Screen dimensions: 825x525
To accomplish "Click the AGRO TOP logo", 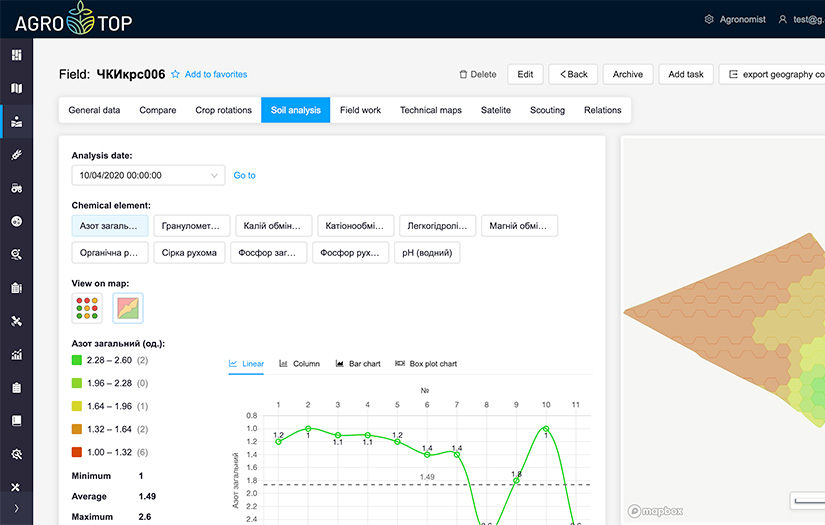I will pos(74,19).
